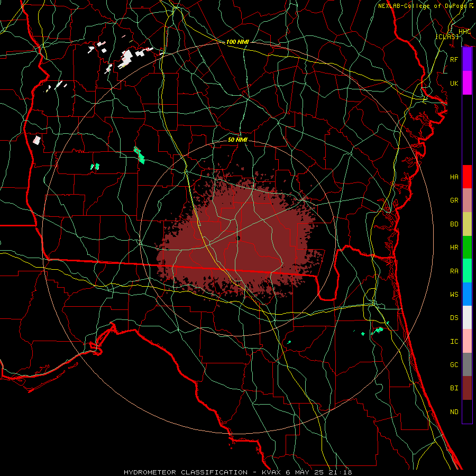Click the 'ND' legend label
Image resolution: width=476 pixels, height=476 pixels.
454,412
